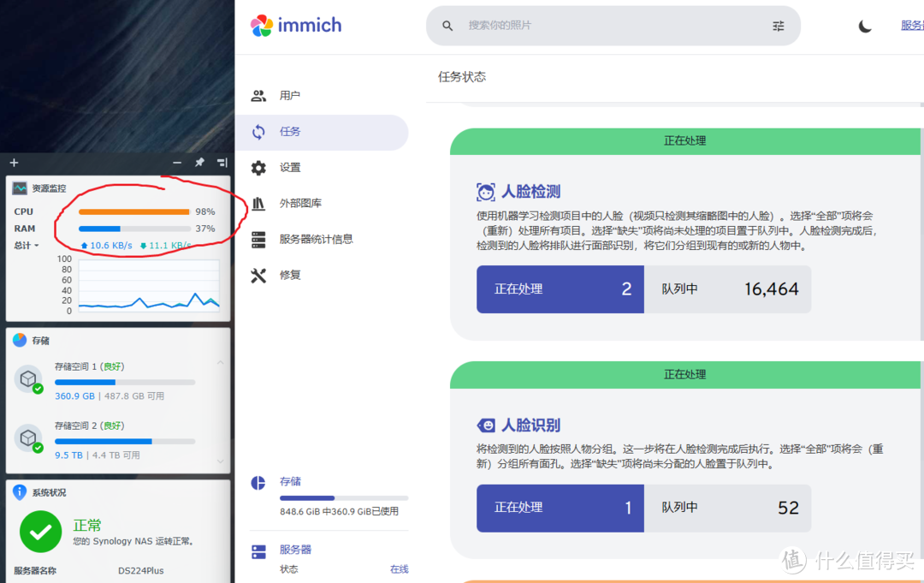Open the search filters icon inside search bar
Image resolution: width=924 pixels, height=583 pixels.
pos(778,26)
